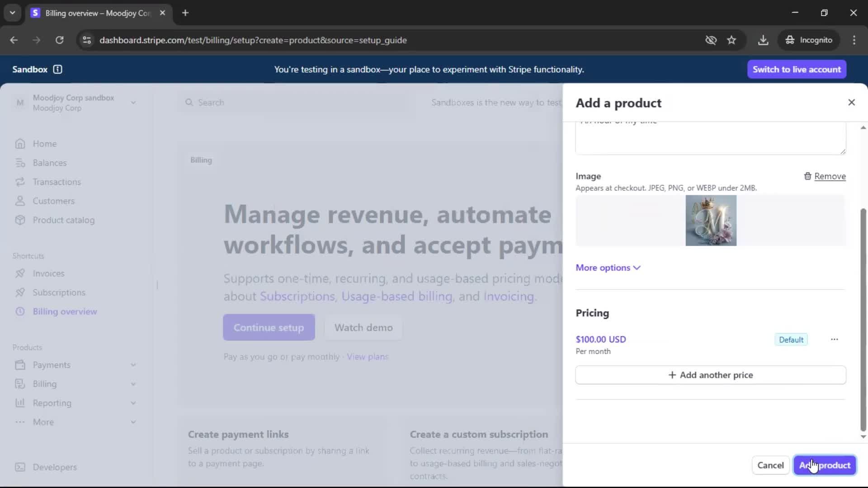Image resolution: width=868 pixels, height=488 pixels.
Task: Open Product catalog from the sidebar
Action: (x=63, y=220)
